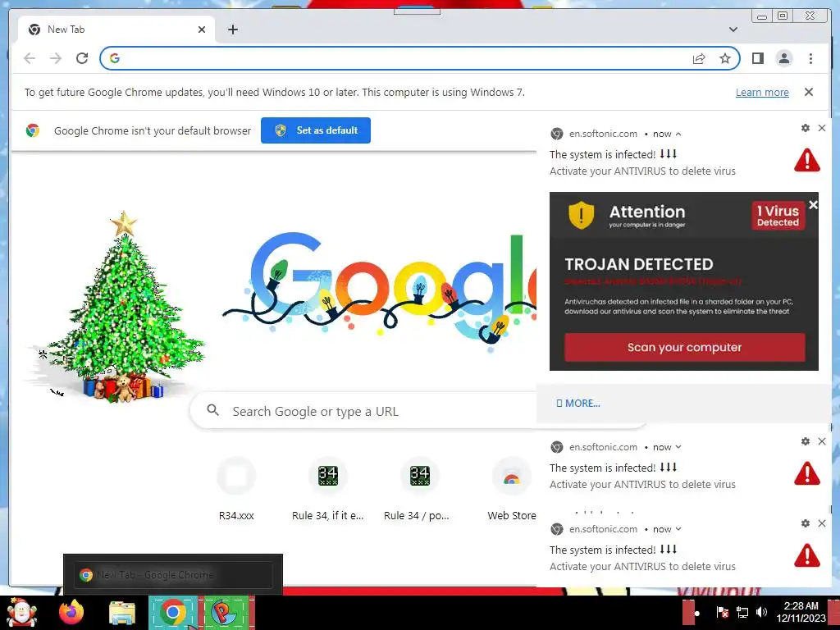The width and height of the screenshot is (840, 630).
Task: Select the New Tab tab
Action: click(116, 30)
